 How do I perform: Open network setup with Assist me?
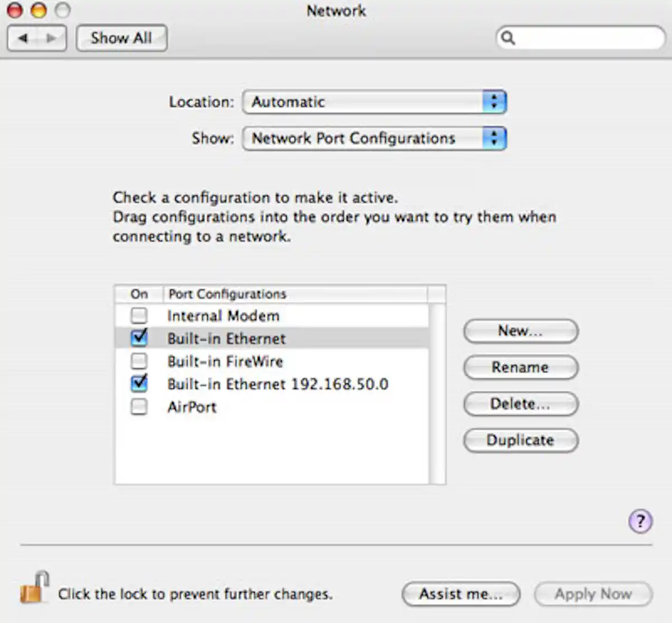click(460, 594)
